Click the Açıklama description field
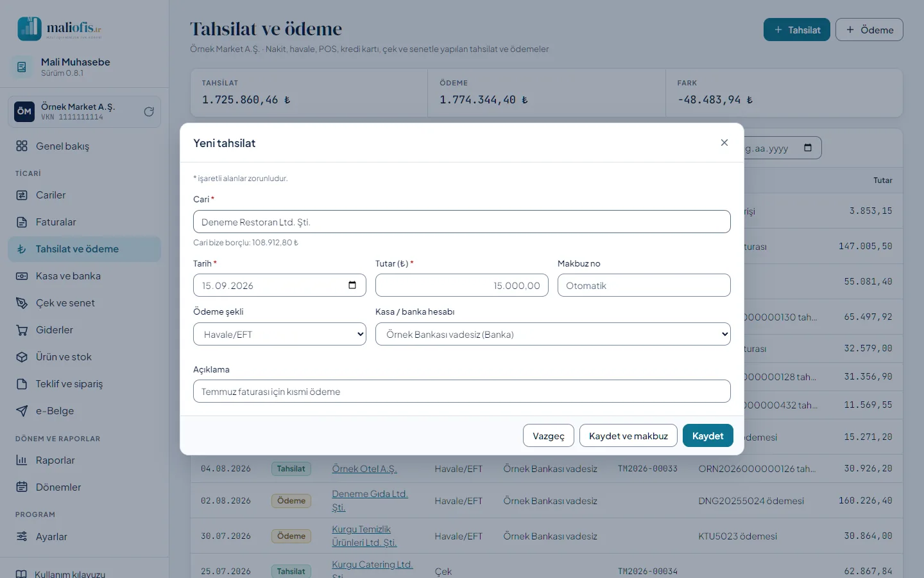Image resolution: width=924 pixels, height=578 pixels. pyautogui.click(x=462, y=391)
